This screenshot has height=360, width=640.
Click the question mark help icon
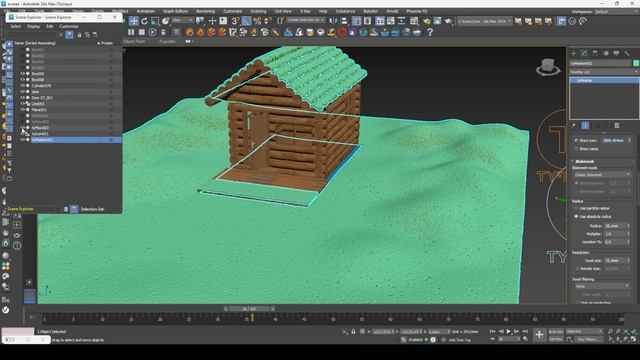coord(429,32)
